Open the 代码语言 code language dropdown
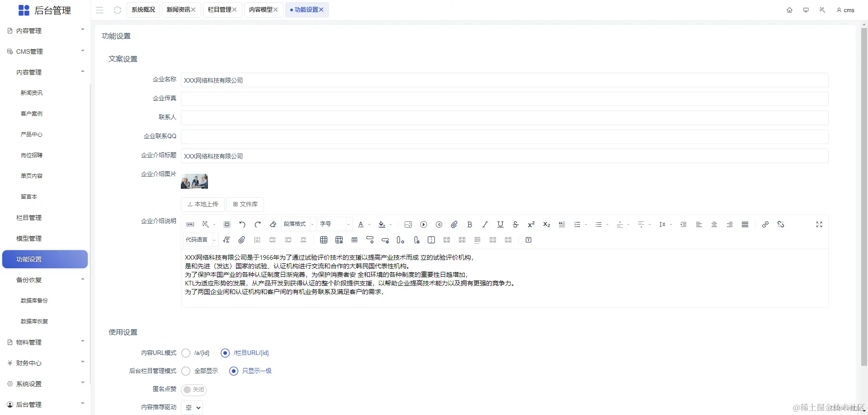 click(201, 240)
